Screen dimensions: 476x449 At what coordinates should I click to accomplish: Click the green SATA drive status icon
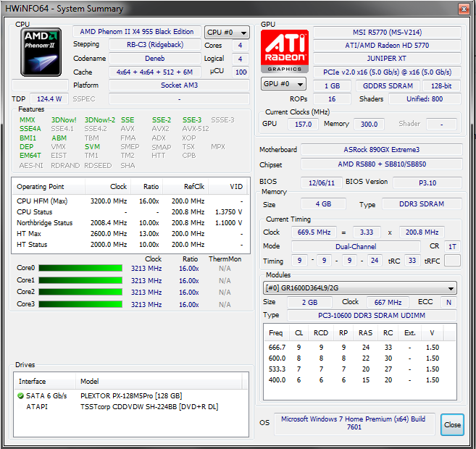pos(20,395)
